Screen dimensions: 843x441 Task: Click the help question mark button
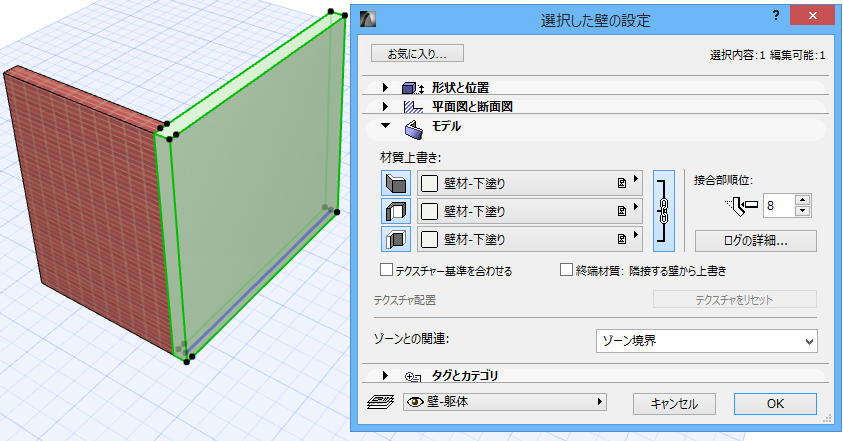[x=775, y=16]
